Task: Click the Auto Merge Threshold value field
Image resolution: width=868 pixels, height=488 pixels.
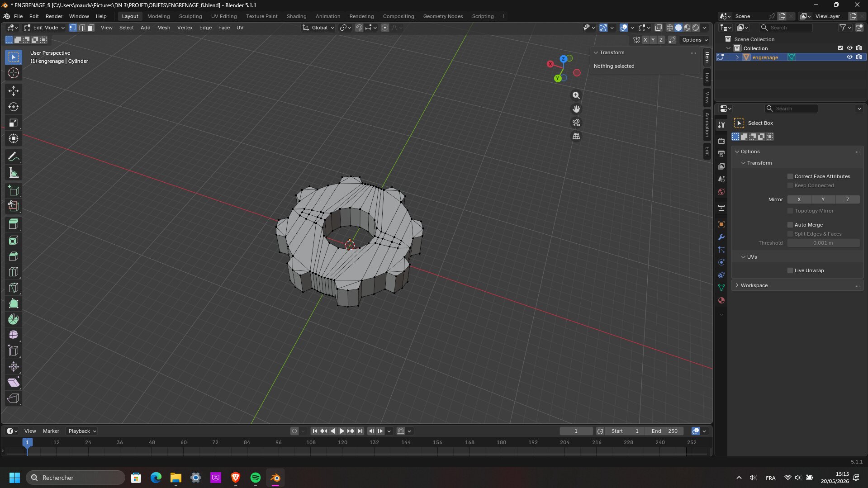Action: (823, 243)
